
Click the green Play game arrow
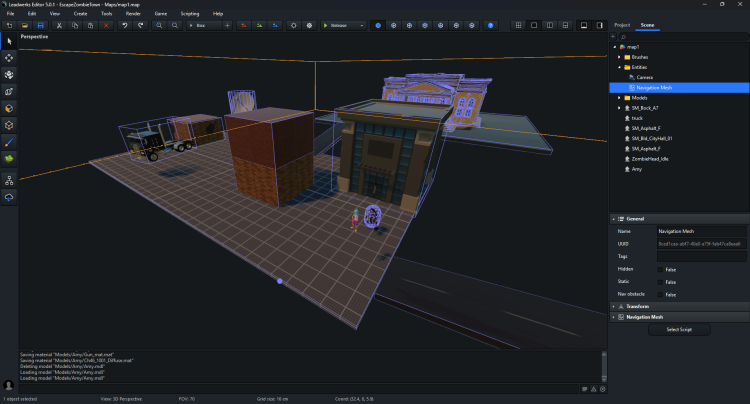[326, 25]
